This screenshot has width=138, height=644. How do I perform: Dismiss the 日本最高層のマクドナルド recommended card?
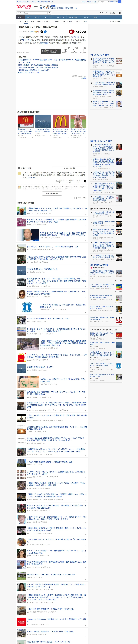[x=33, y=138]
